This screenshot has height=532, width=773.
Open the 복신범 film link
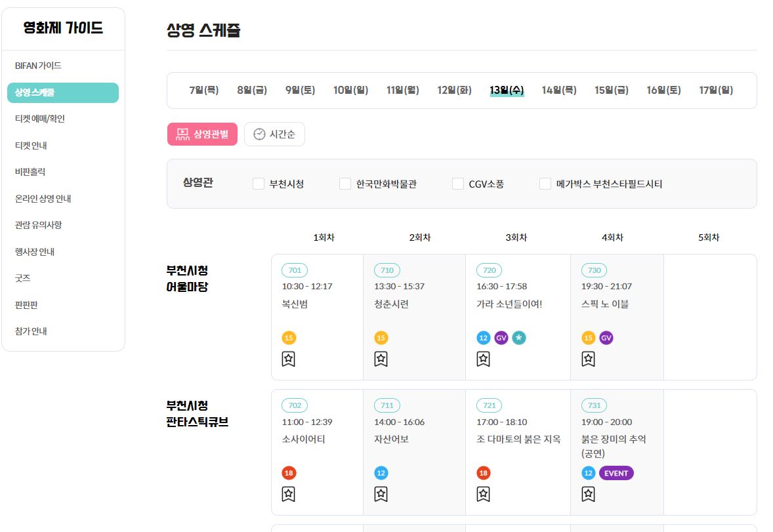(x=295, y=304)
